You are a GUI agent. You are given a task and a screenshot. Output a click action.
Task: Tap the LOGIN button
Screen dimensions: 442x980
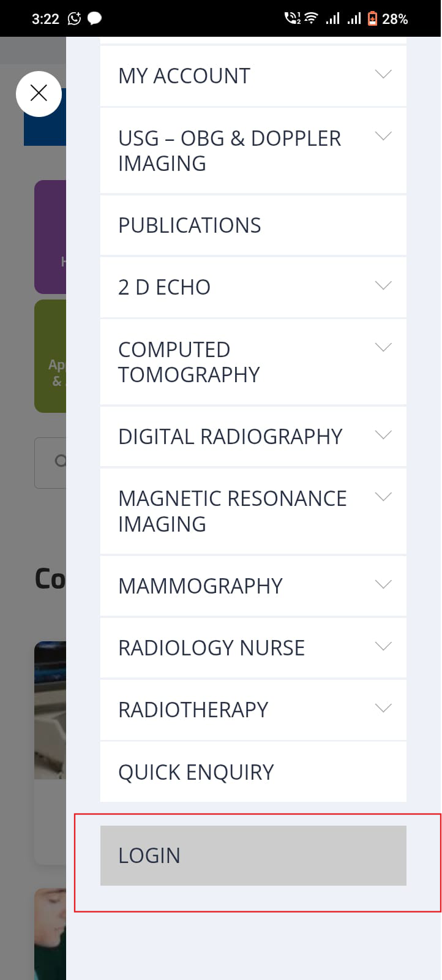253,855
